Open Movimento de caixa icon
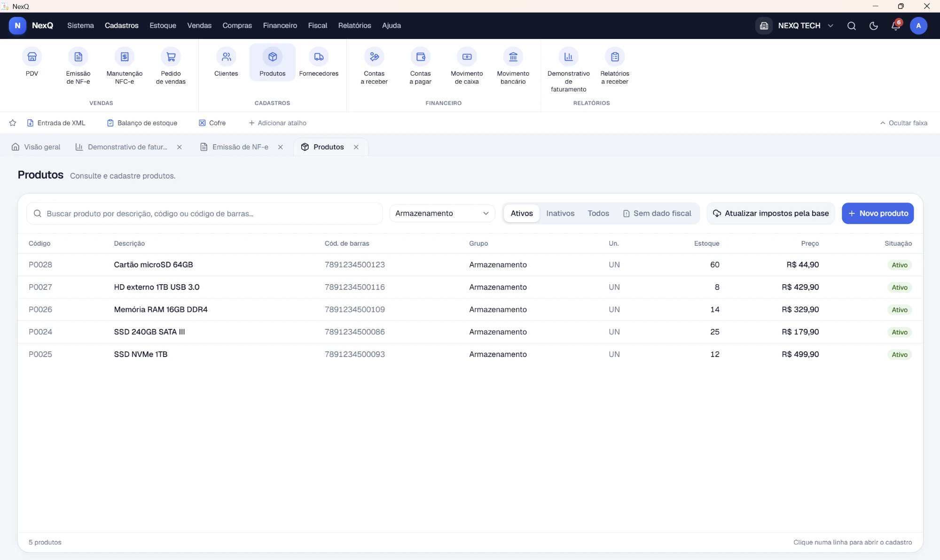Viewport: 940px width, 560px height. tap(467, 57)
